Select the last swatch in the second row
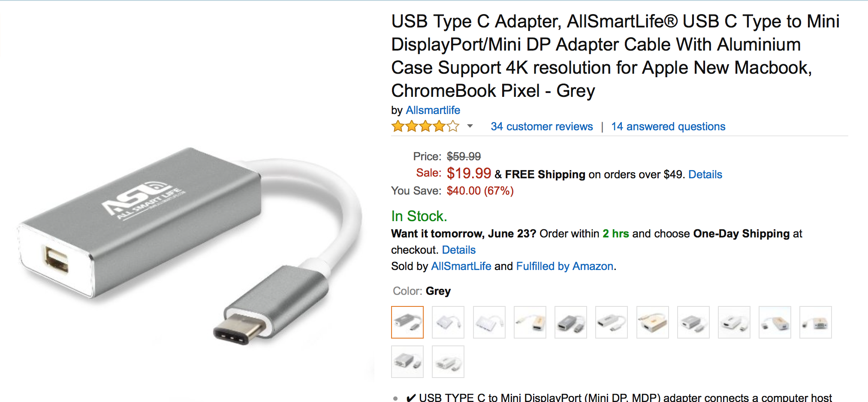This screenshot has width=868, height=402. pos(448,362)
